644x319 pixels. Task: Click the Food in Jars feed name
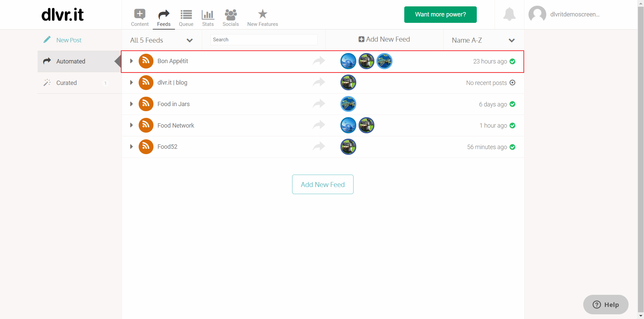[173, 104]
